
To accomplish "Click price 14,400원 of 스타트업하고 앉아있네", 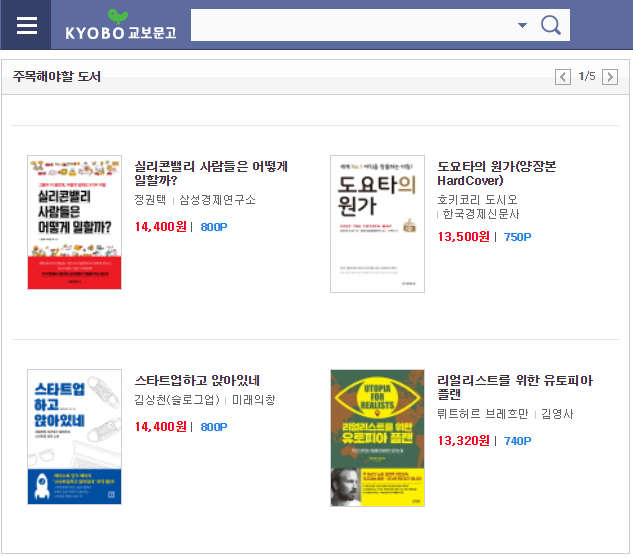I will click(161, 427).
